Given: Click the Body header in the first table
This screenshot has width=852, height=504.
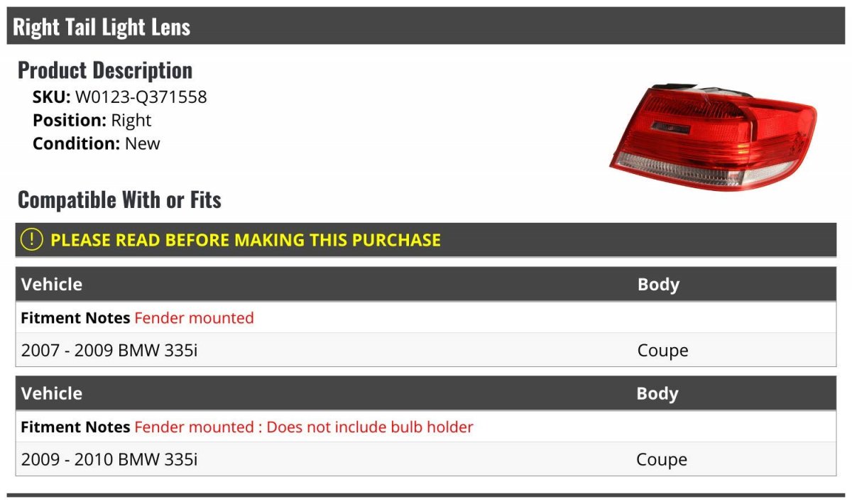Looking at the screenshot, I should pos(658,285).
